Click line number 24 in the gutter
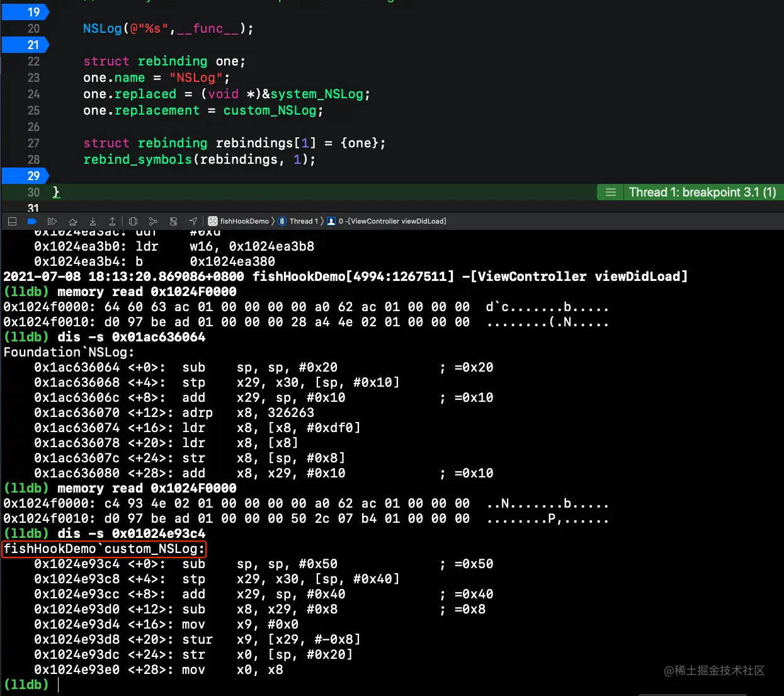This screenshot has height=696, width=784. [33, 94]
